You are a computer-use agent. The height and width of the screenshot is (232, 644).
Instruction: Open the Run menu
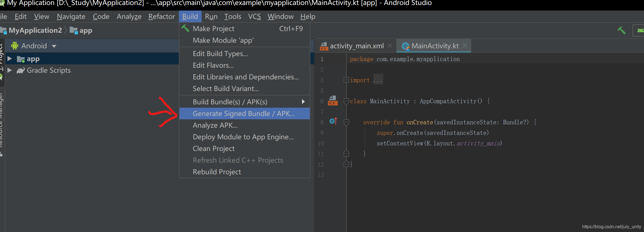(x=211, y=17)
